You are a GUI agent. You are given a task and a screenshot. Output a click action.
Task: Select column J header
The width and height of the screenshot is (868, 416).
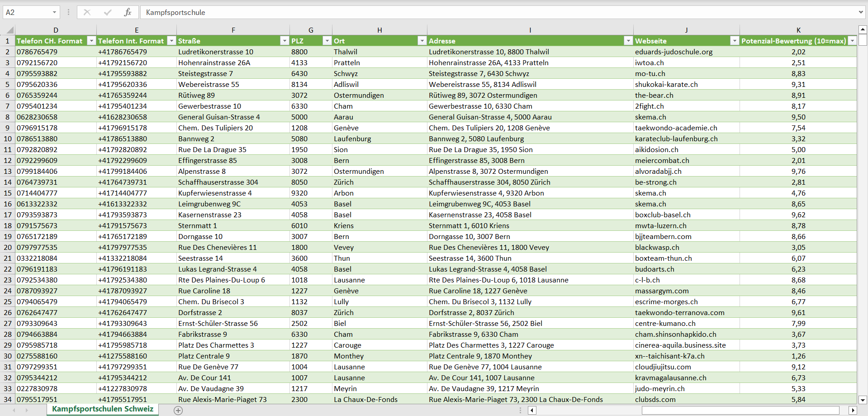pos(687,30)
